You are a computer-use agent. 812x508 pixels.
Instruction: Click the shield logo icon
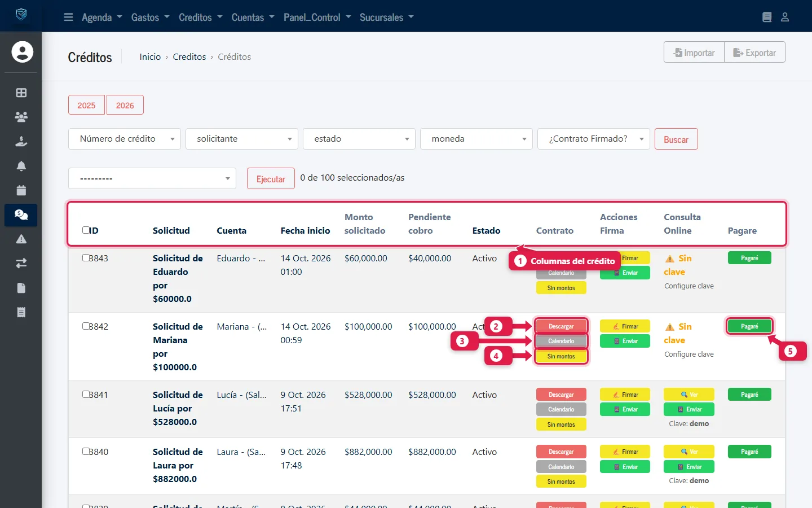click(21, 14)
